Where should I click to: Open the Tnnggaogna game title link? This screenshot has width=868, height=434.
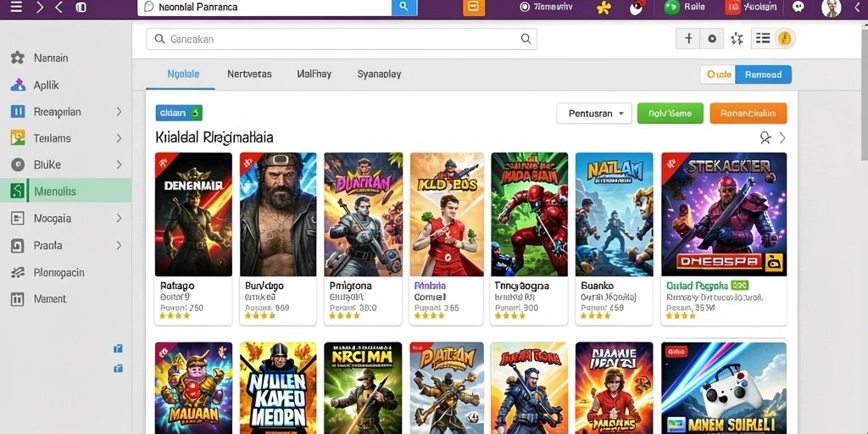click(x=521, y=287)
